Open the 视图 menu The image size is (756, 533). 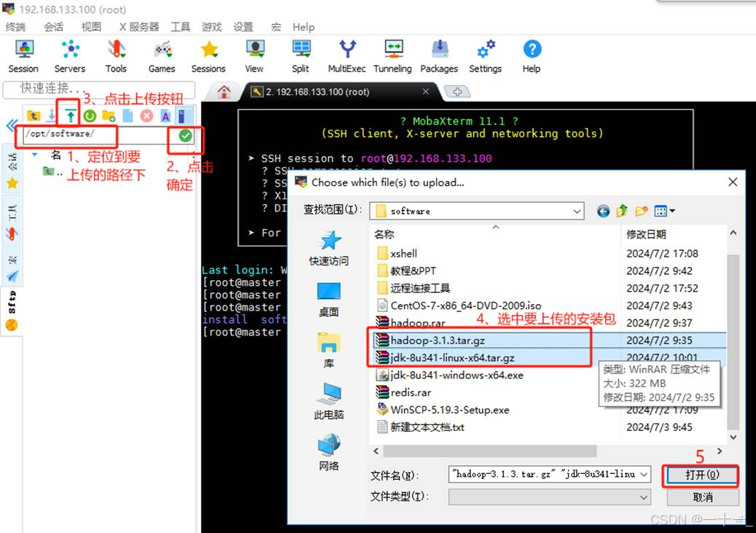(91, 27)
